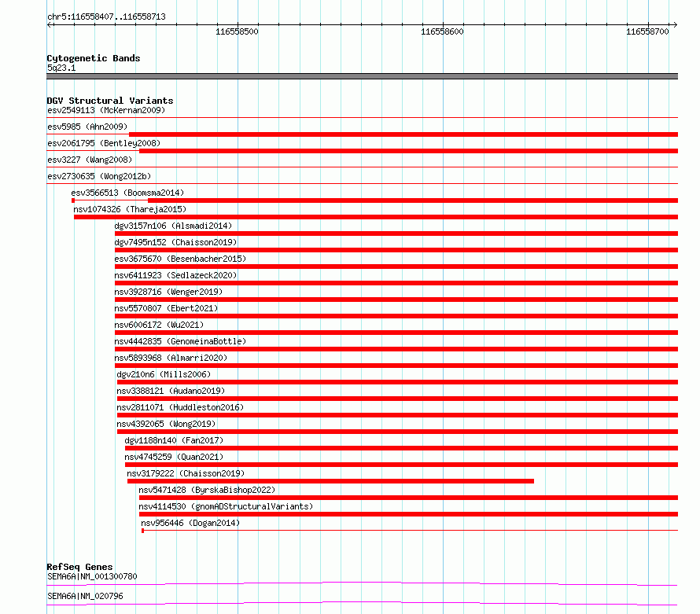Open nsv3928716 (Wenger2019) variant
This screenshot has width=700, height=614.
168,292
